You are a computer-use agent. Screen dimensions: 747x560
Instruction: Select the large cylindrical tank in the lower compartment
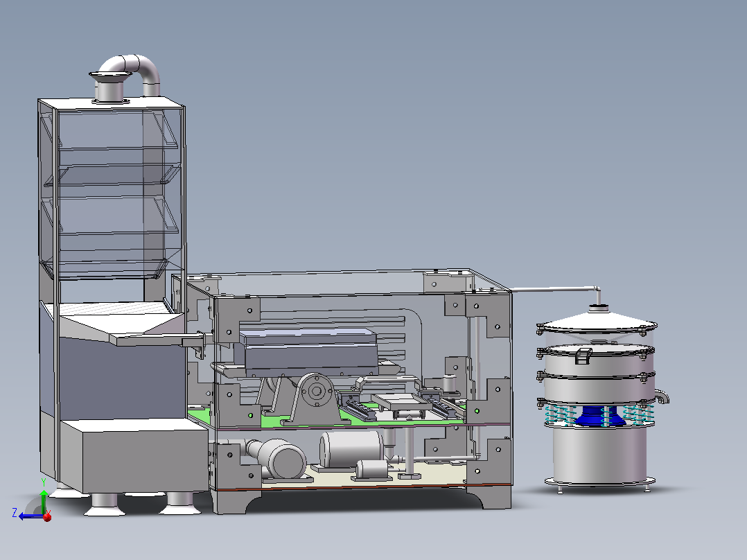click(351, 449)
